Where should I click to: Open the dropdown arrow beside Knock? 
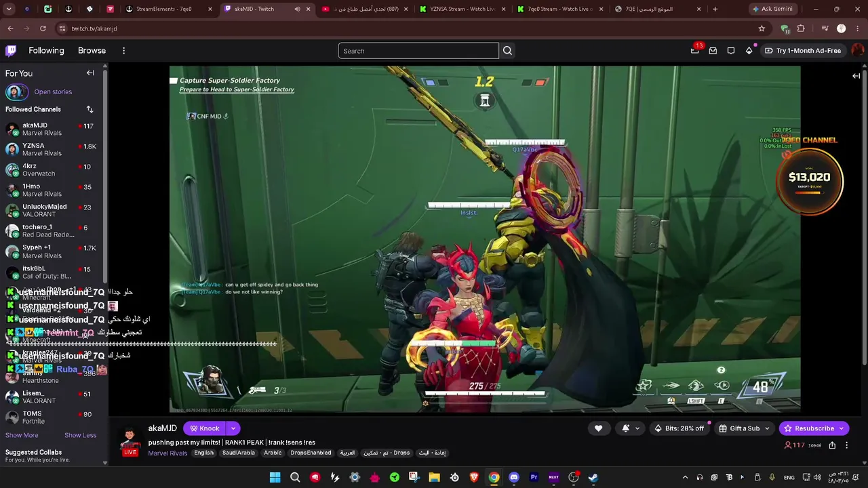pos(233,428)
